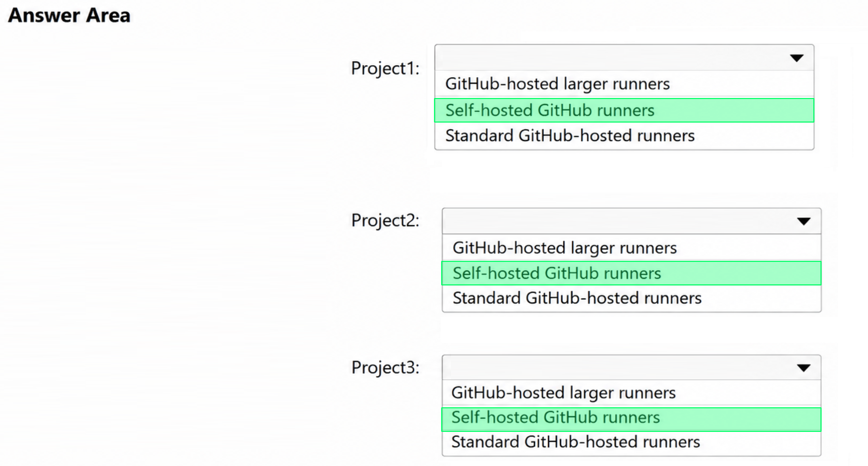Screen dimensions: 868x466
Task: Click the Project3 dropdown arrow icon
Action: (x=804, y=368)
